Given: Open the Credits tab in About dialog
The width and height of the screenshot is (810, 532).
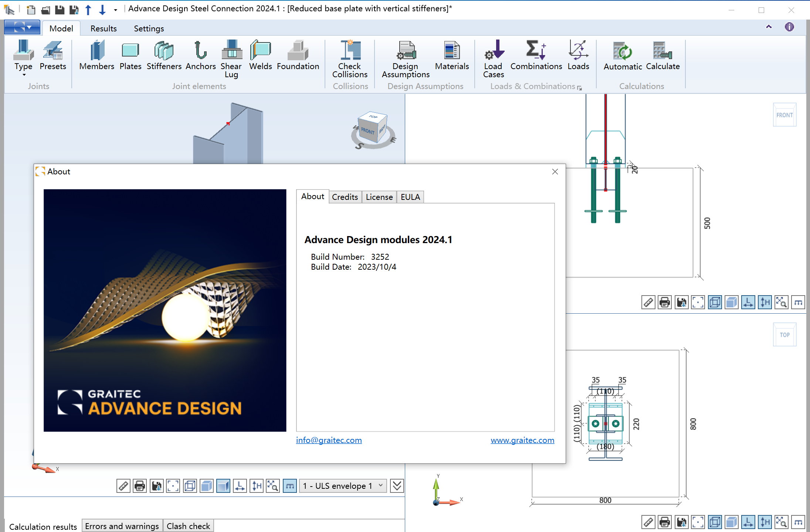Looking at the screenshot, I should coord(345,197).
